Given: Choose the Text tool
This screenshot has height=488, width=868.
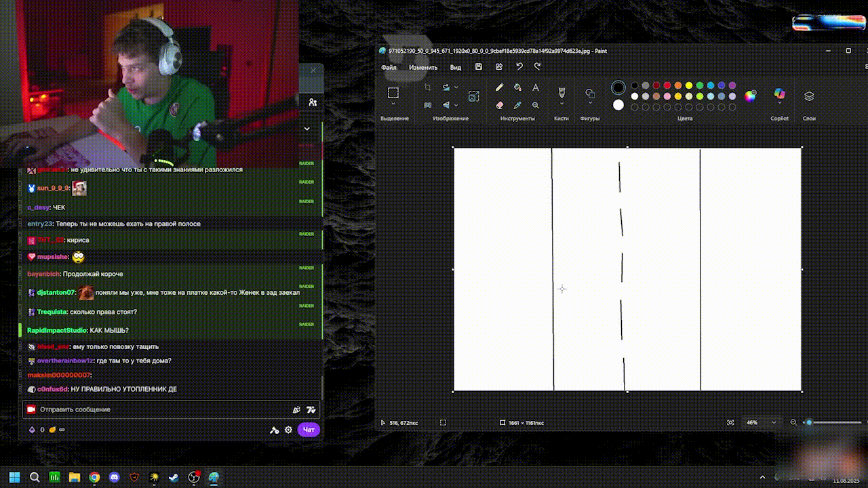Looking at the screenshot, I should click(536, 87).
